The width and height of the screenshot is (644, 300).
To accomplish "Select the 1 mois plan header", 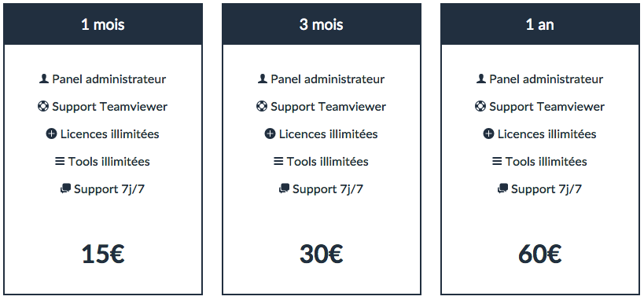I will (103, 24).
